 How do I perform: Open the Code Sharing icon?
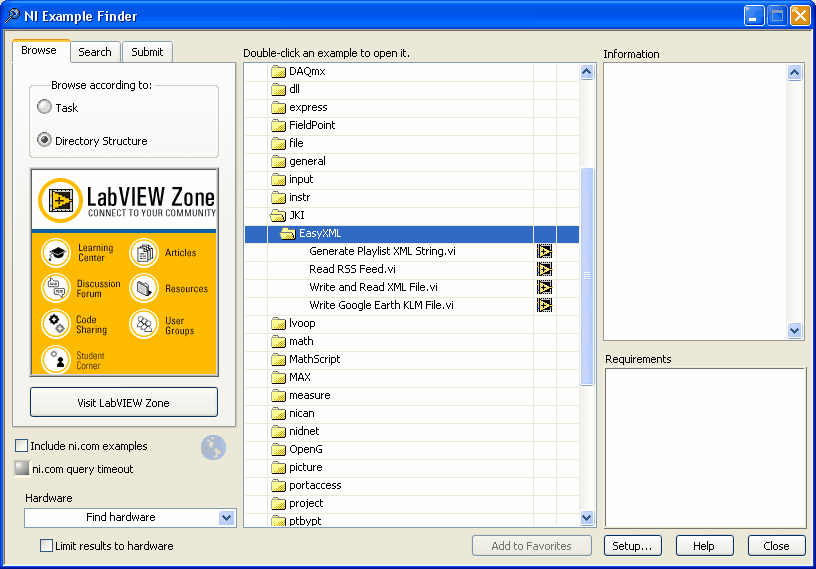coord(56,324)
